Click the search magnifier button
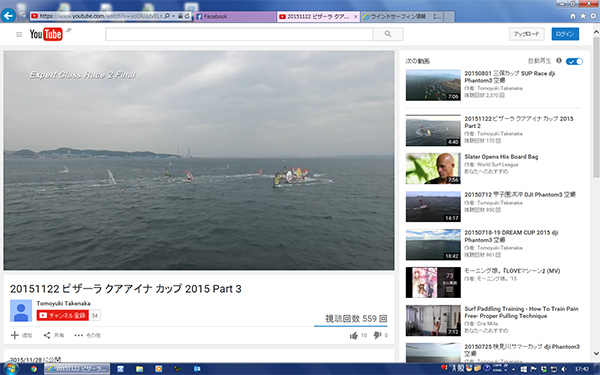Viewport: 600px width, 375px height. [x=388, y=34]
